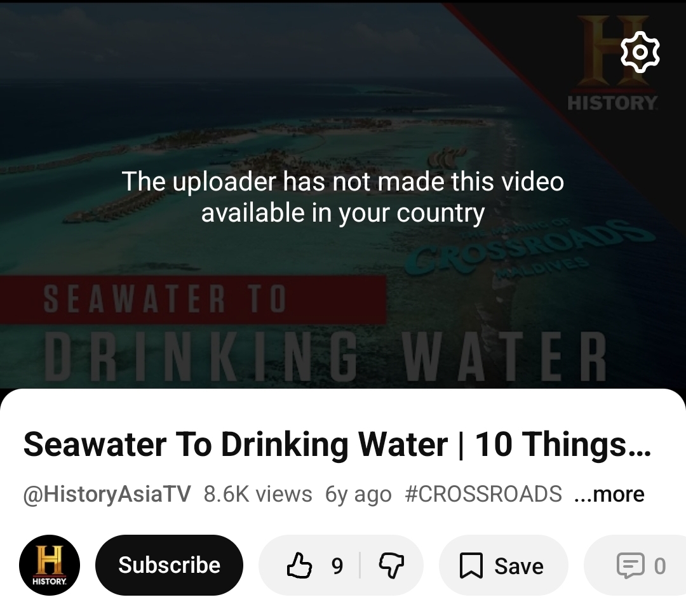Click the comment count showing 0
Viewport: 686px width, 616px height.
(660, 566)
